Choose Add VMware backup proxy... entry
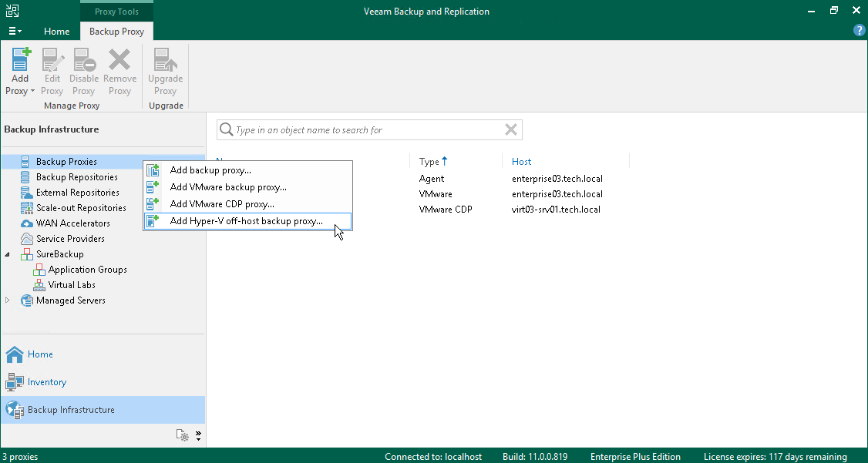This screenshot has height=463, width=868. [247, 187]
